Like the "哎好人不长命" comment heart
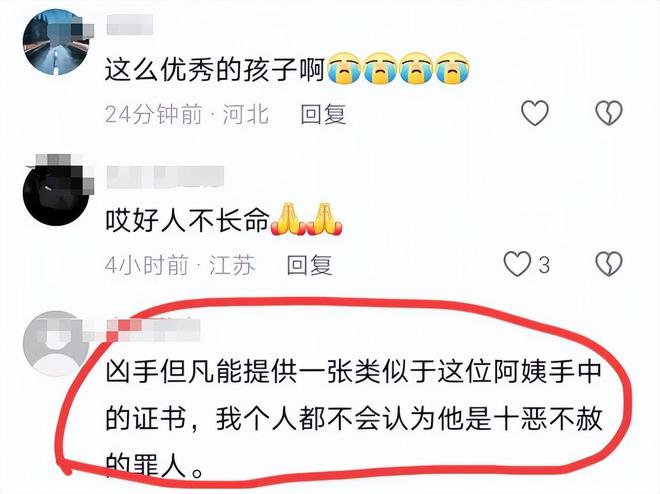660x494 pixels. point(517,264)
